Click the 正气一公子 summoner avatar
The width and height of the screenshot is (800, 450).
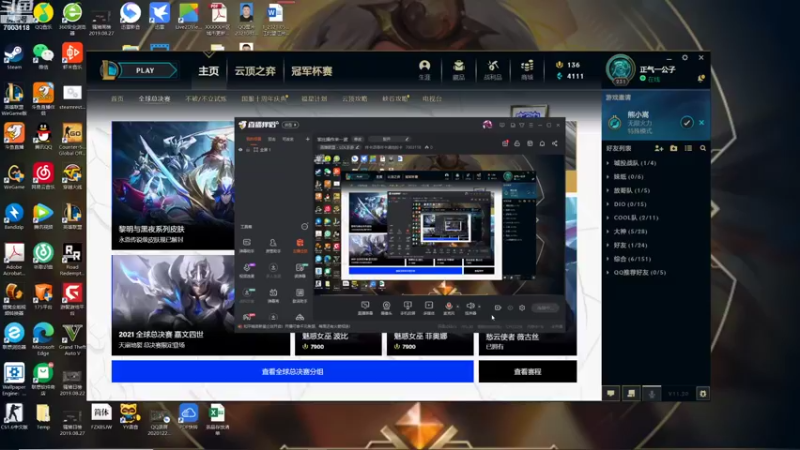click(x=620, y=69)
